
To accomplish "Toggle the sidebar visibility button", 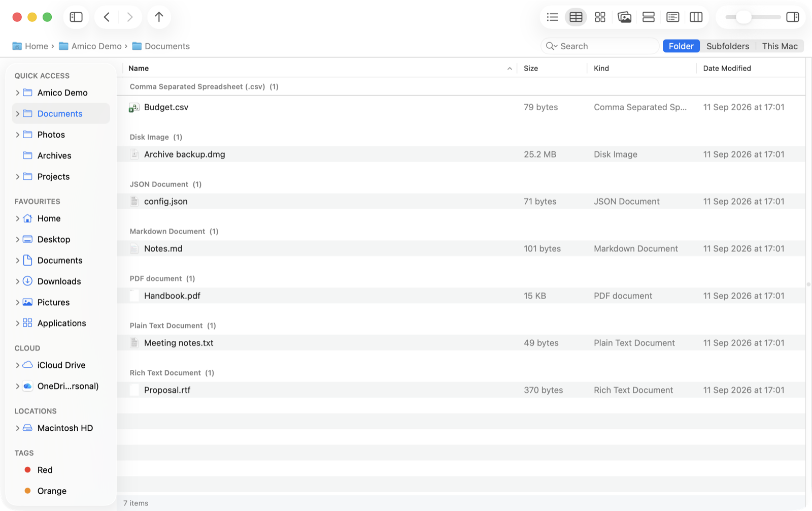I will pyautogui.click(x=76, y=17).
